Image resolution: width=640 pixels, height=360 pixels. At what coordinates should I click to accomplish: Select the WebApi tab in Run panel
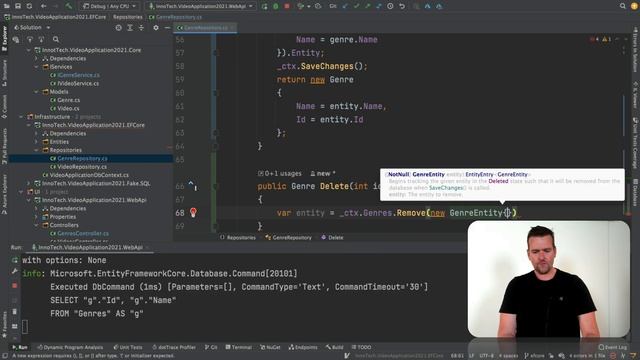click(90, 247)
